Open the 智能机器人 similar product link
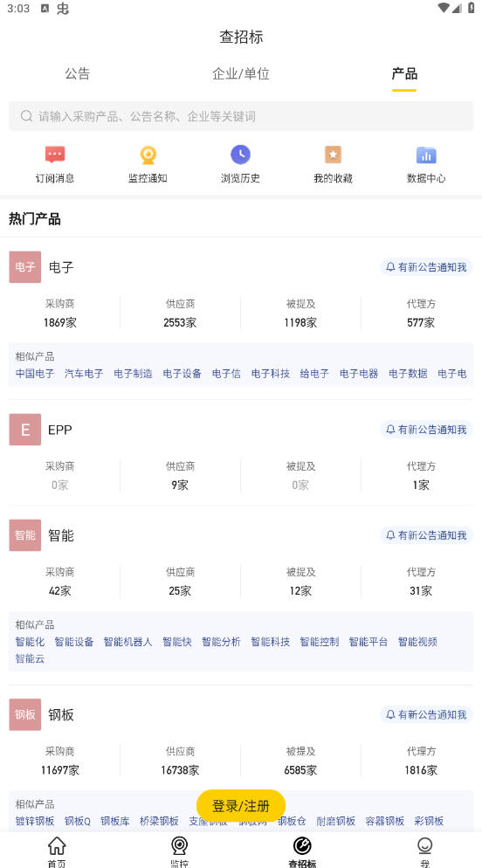482x868 pixels. click(x=127, y=642)
